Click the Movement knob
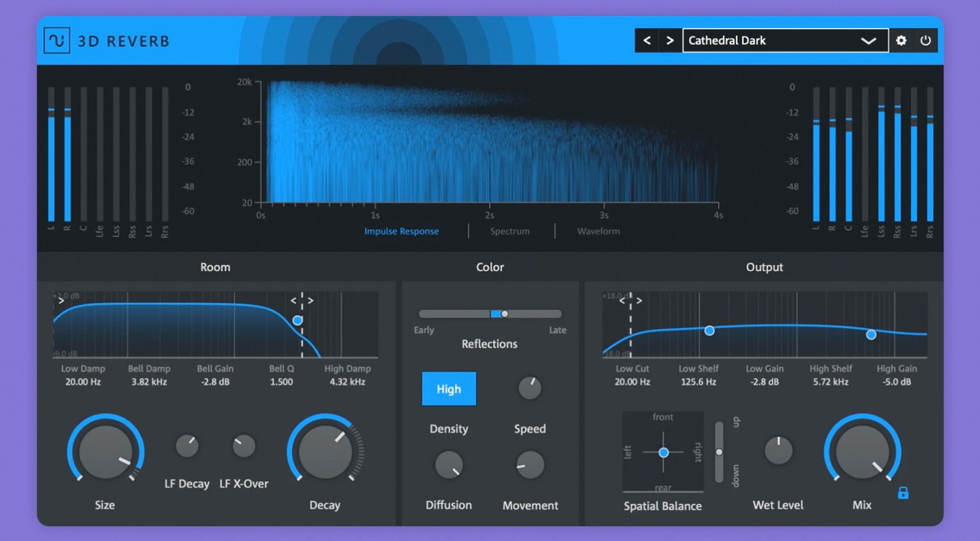 (530, 465)
